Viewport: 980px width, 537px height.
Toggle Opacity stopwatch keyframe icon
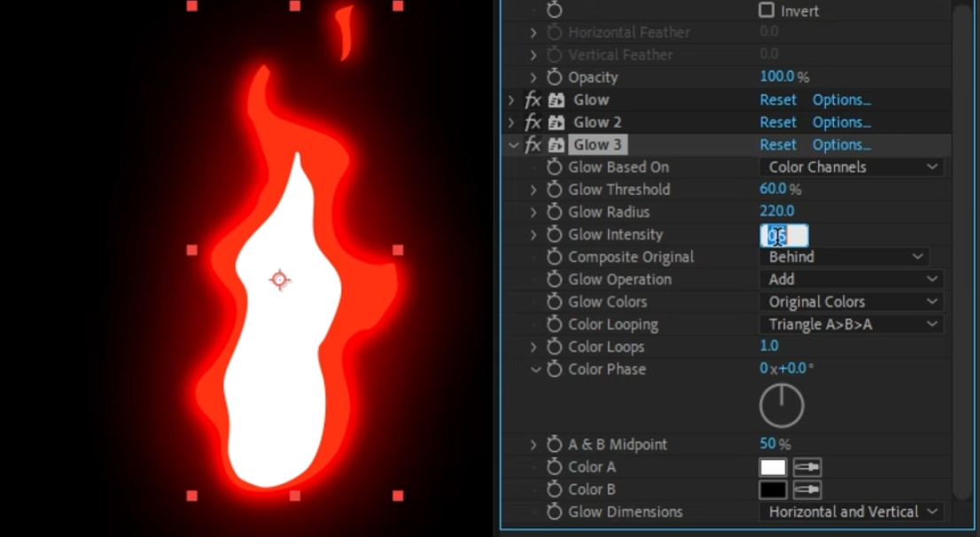(x=555, y=77)
